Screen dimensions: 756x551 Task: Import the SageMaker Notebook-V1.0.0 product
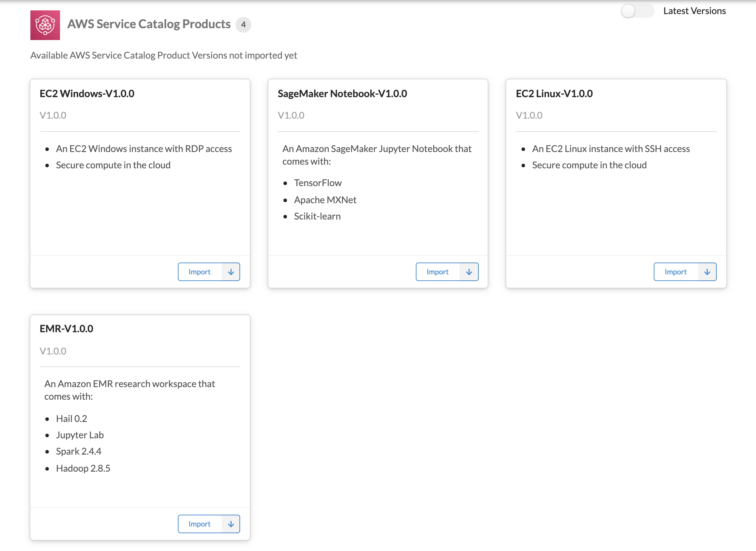pos(438,272)
